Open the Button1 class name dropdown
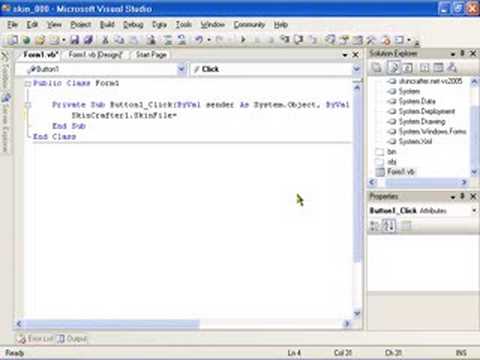This screenshot has width=480, height=360. [181, 69]
